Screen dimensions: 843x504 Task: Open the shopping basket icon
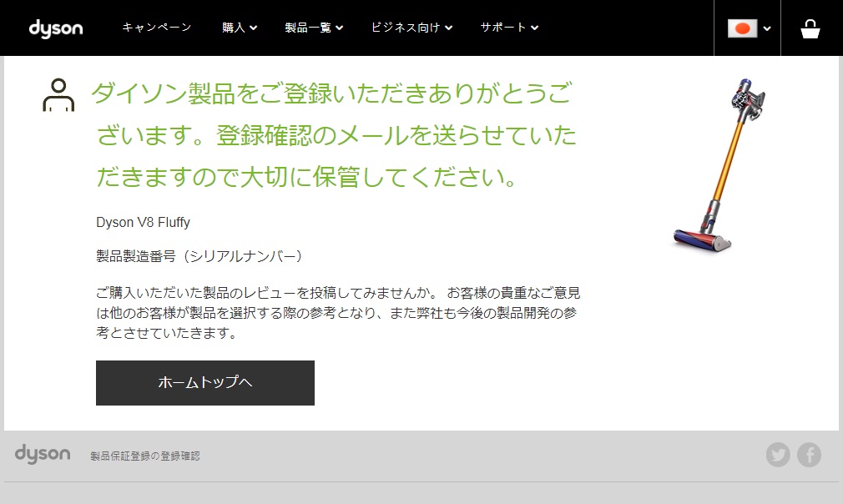810,29
